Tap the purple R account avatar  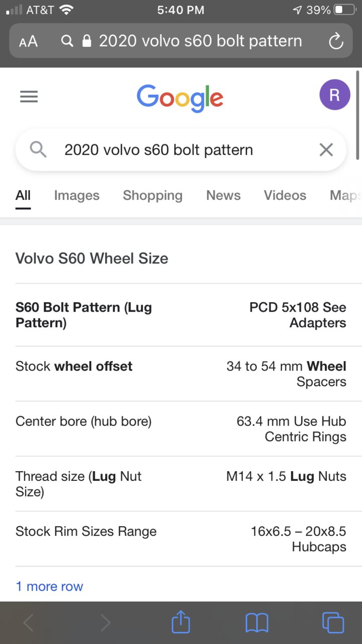[334, 95]
